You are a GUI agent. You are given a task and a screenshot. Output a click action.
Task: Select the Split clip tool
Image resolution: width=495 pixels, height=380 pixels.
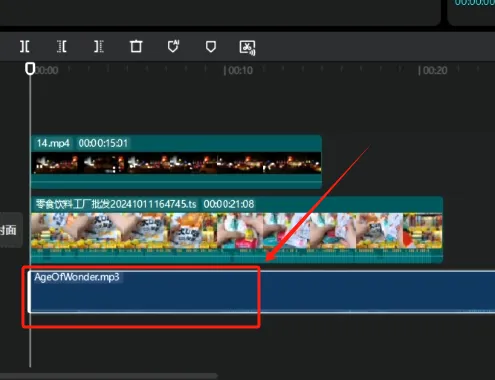(25, 46)
